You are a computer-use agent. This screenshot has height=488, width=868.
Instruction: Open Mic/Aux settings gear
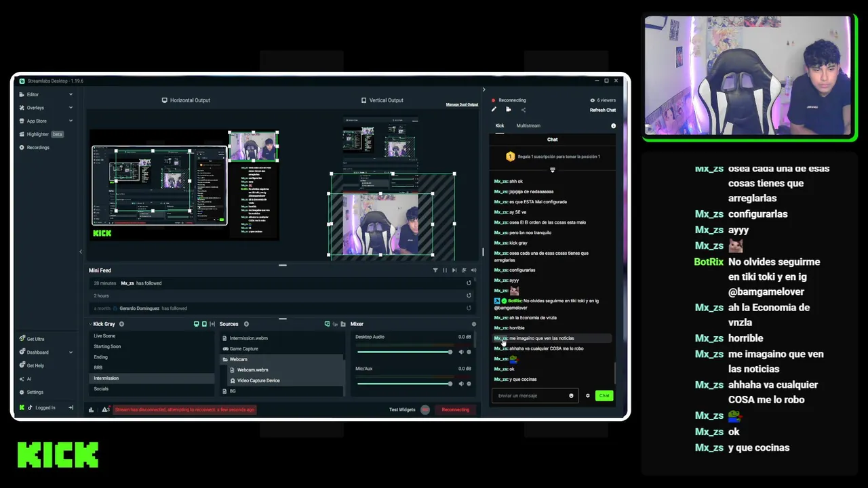coord(469,384)
